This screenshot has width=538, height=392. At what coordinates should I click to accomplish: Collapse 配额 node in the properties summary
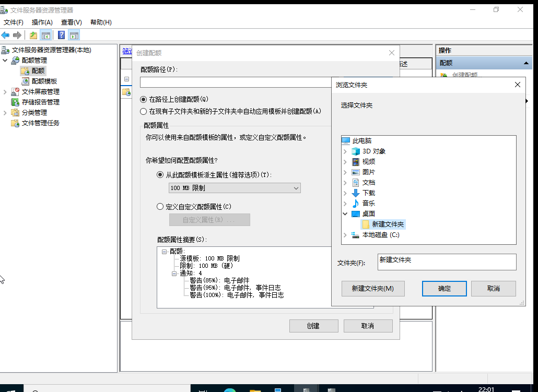click(x=165, y=252)
